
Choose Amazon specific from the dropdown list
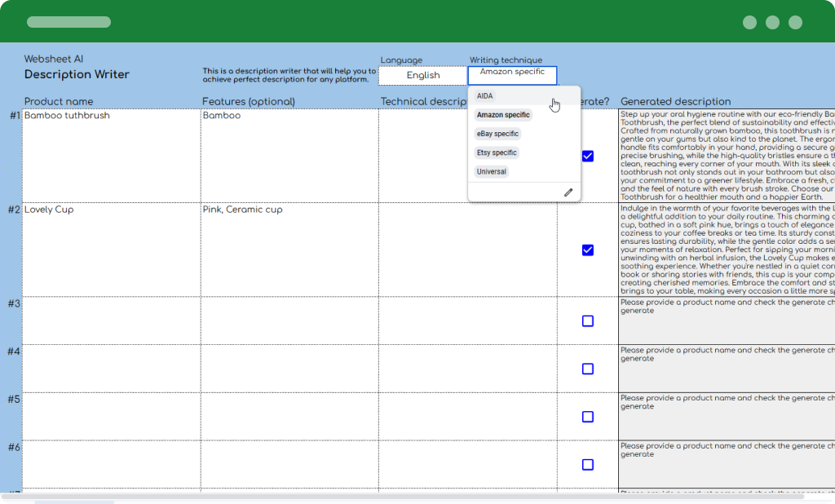503,115
